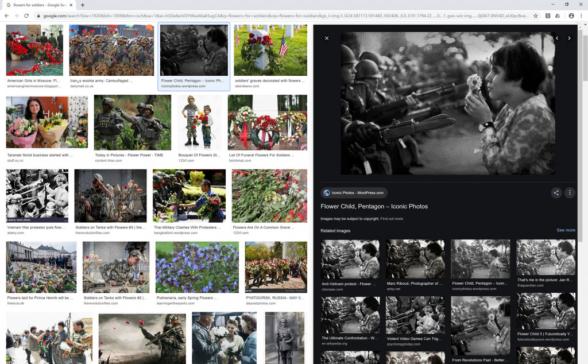The height and width of the screenshot is (364, 588).
Task: Click the 'Find out more' copyright link
Action: click(392, 219)
